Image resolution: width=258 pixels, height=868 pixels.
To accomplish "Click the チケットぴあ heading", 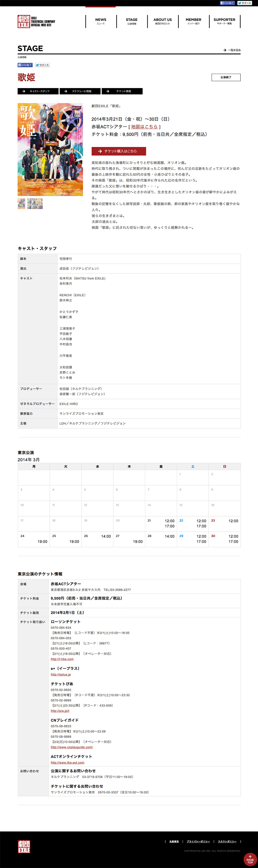I will [62, 684].
